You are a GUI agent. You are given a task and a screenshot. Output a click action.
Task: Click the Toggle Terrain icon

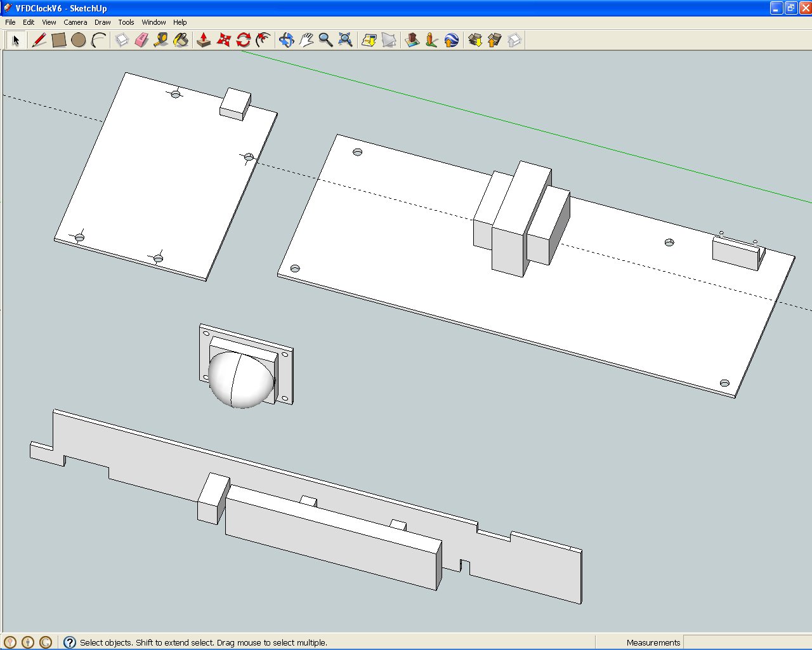coord(388,41)
